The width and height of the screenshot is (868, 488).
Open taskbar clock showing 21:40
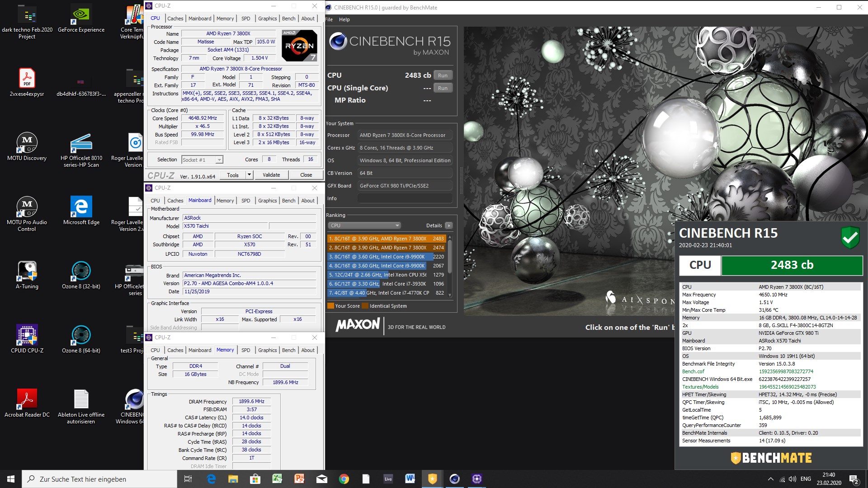[x=829, y=479]
